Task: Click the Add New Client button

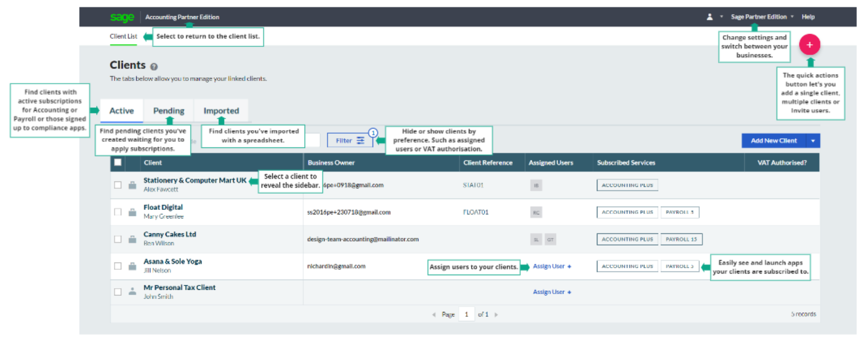Action: point(773,141)
